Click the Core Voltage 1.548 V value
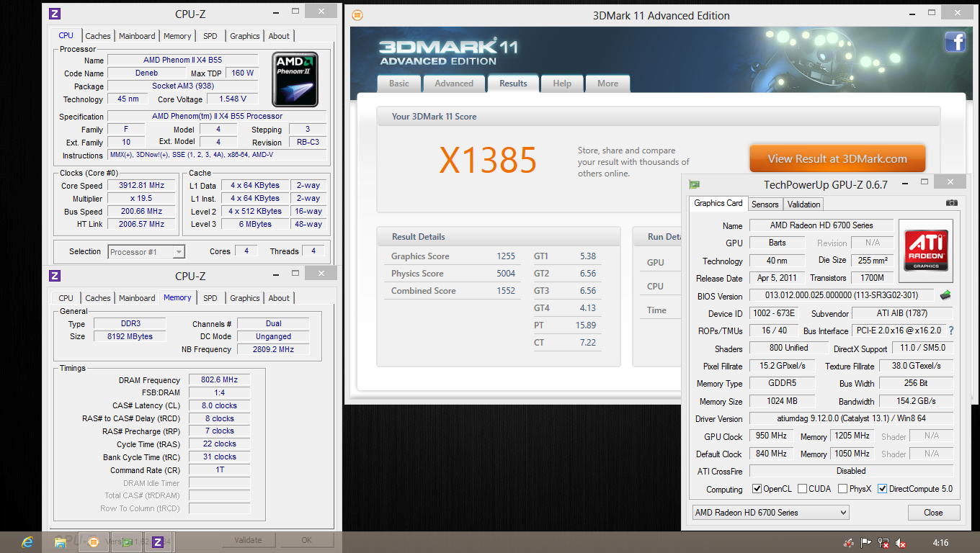The height and width of the screenshot is (553, 980). coord(233,99)
